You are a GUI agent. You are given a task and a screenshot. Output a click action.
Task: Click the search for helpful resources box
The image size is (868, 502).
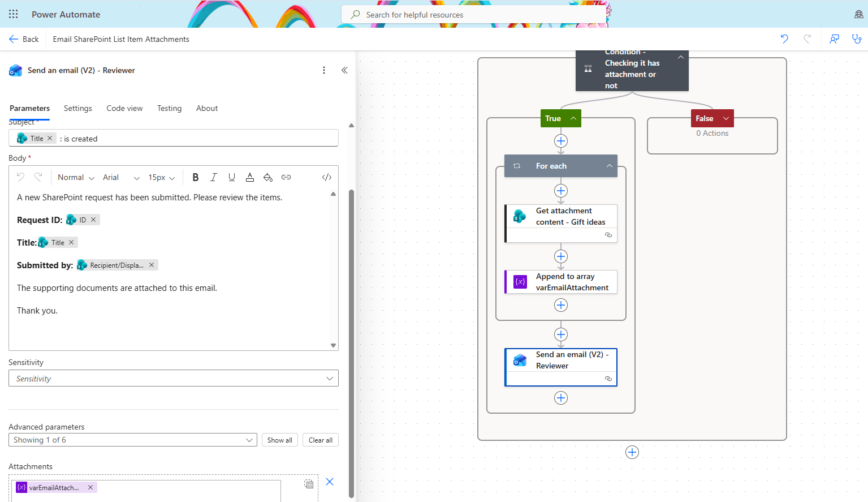[473, 15]
